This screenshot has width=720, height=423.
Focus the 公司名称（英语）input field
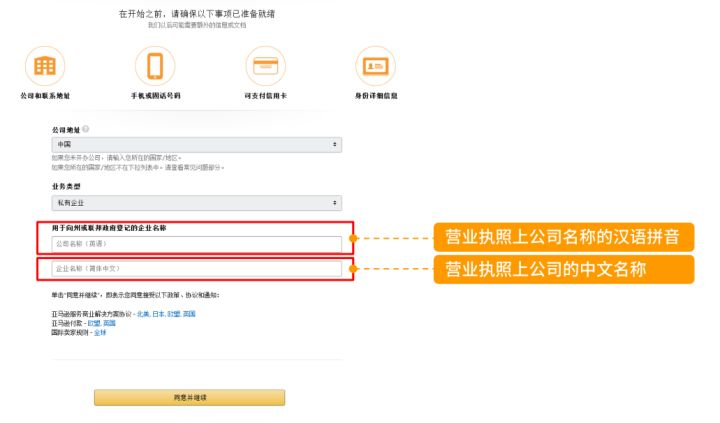pos(196,243)
